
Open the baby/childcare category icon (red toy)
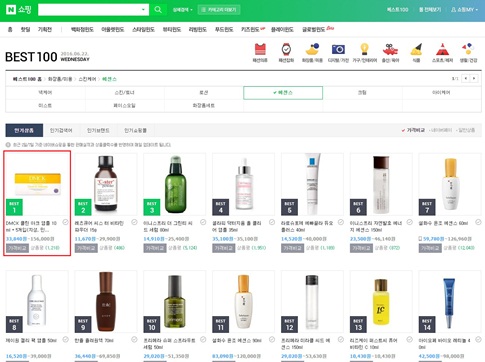tap(390, 49)
